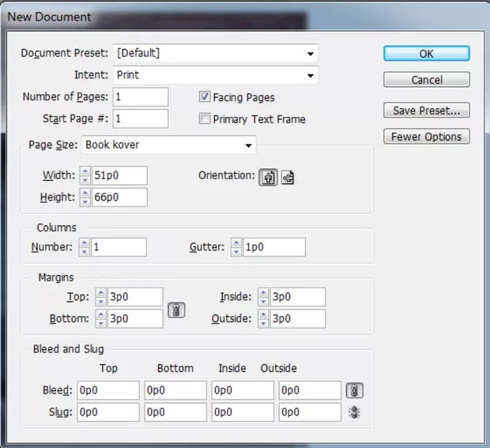The width and height of the screenshot is (490, 448).
Task: Click the Margins section heading
Action: [x=56, y=277]
